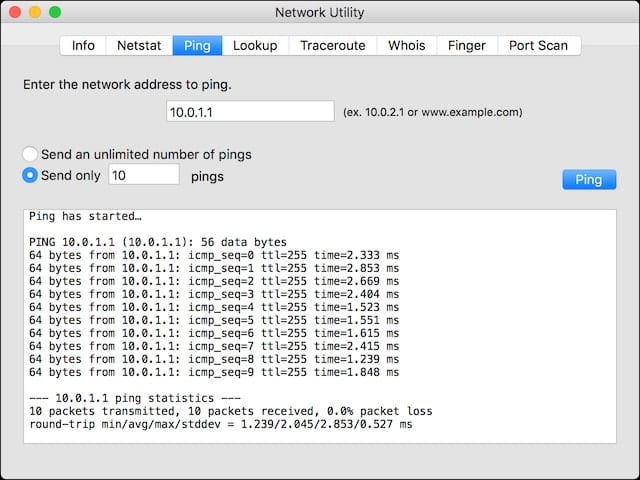
Task: Select the Finger tab
Action: [x=467, y=45]
